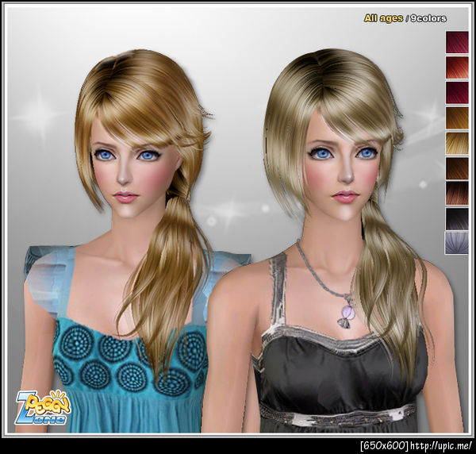Image resolution: width=476 pixels, height=454 pixels.
Task: Click the [650x600] size label
Action: [x=385, y=445]
